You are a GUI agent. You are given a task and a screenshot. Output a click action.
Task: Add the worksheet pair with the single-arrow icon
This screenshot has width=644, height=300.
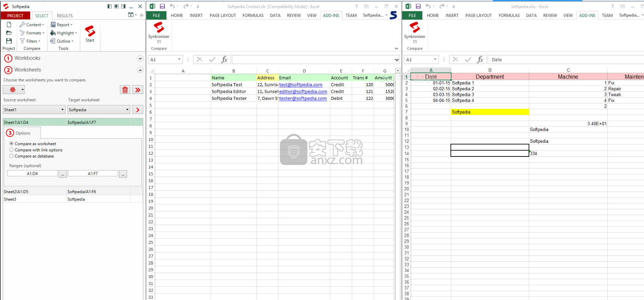click(138, 110)
